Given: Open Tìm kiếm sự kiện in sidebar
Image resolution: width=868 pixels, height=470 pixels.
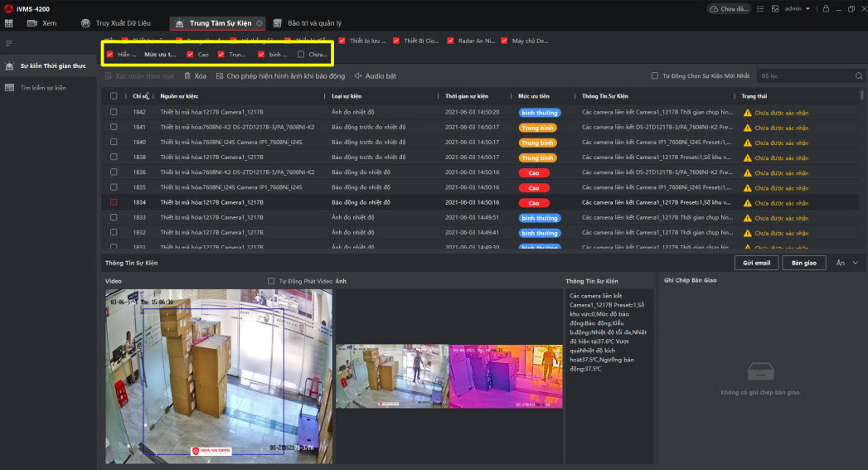Looking at the screenshot, I should click(43, 87).
